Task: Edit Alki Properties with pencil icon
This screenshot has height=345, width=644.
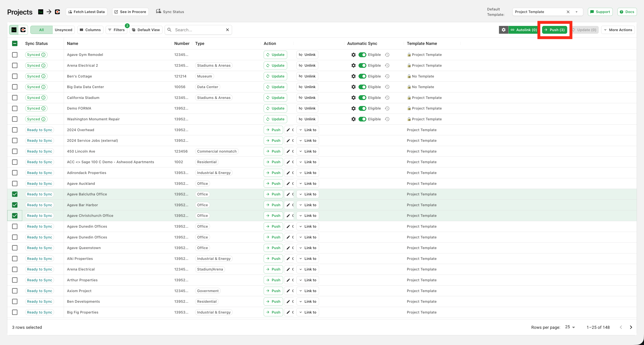Action: [288, 259]
